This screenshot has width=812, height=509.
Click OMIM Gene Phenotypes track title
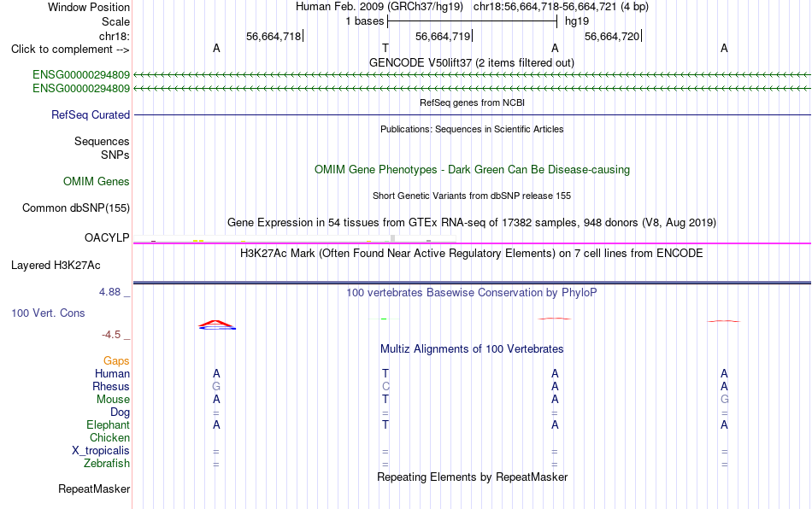pyautogui.click(x=472, y=170)
